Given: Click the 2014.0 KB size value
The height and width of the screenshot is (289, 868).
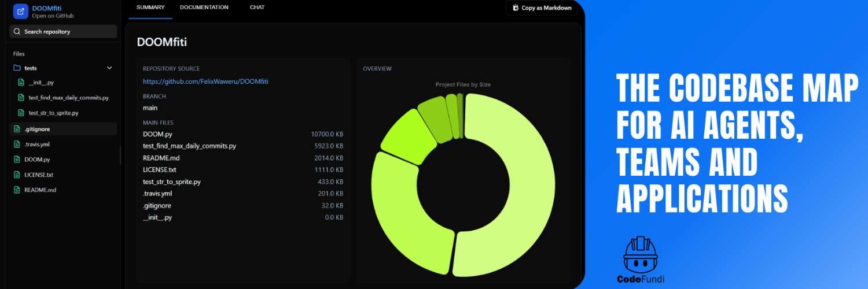Looking at the screenshot, I should click(329, 158).
